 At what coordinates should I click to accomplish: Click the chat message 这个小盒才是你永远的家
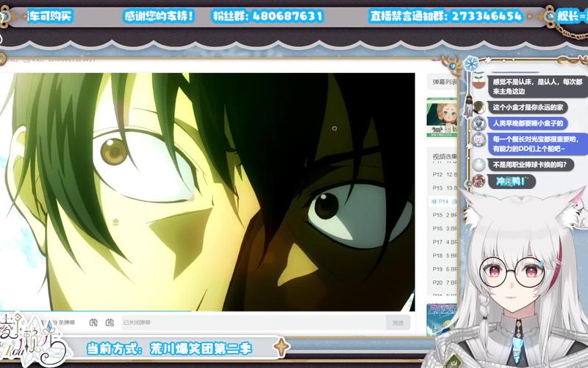click(x=528, y=107)
